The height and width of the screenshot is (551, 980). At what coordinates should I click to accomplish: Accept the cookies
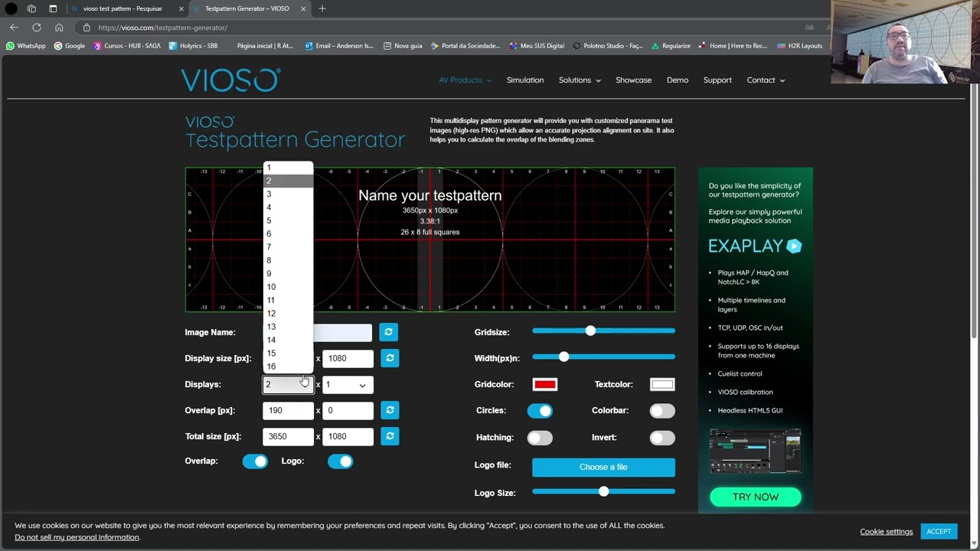coord(939,532)
